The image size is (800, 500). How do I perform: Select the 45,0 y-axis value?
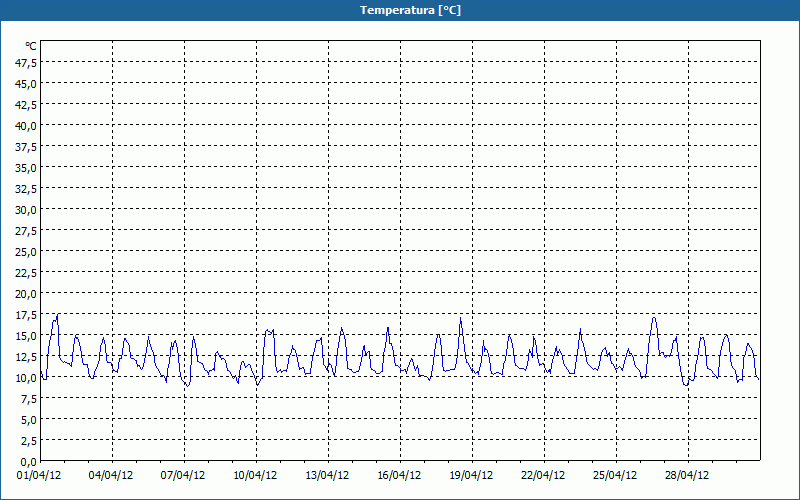(x=26, y=84)
